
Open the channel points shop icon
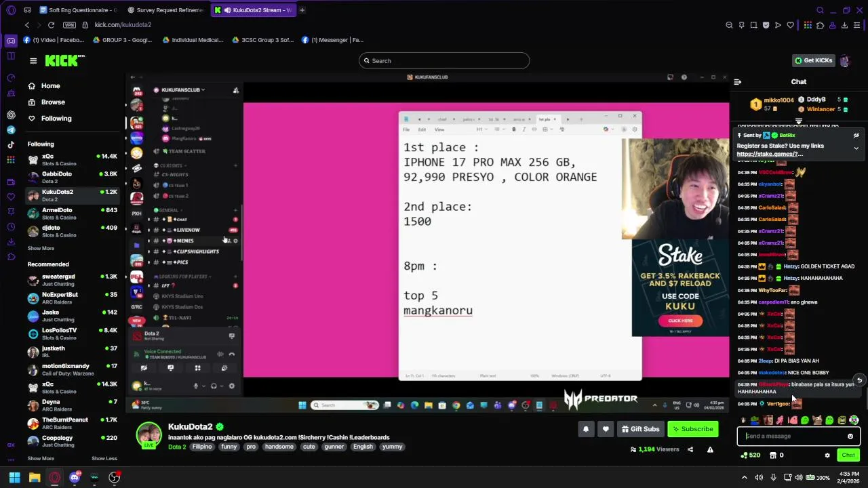point(772,455)
